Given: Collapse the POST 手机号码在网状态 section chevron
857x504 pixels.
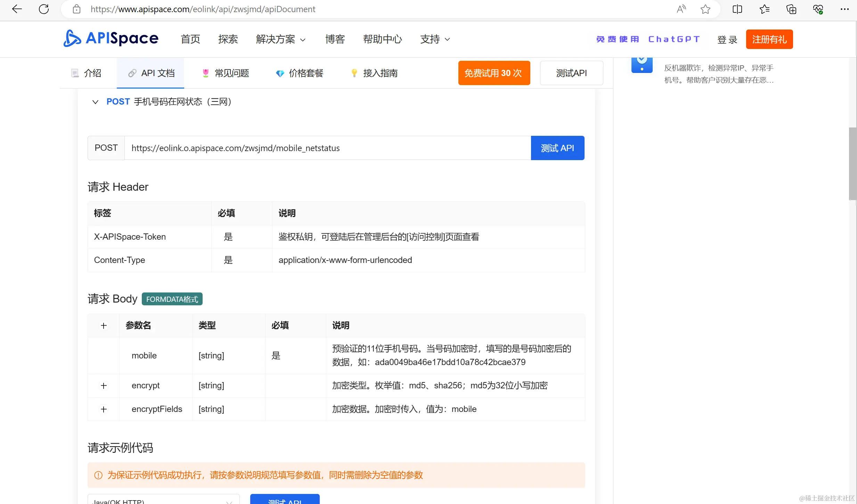Looking at the screenshot, I should 95,102.
